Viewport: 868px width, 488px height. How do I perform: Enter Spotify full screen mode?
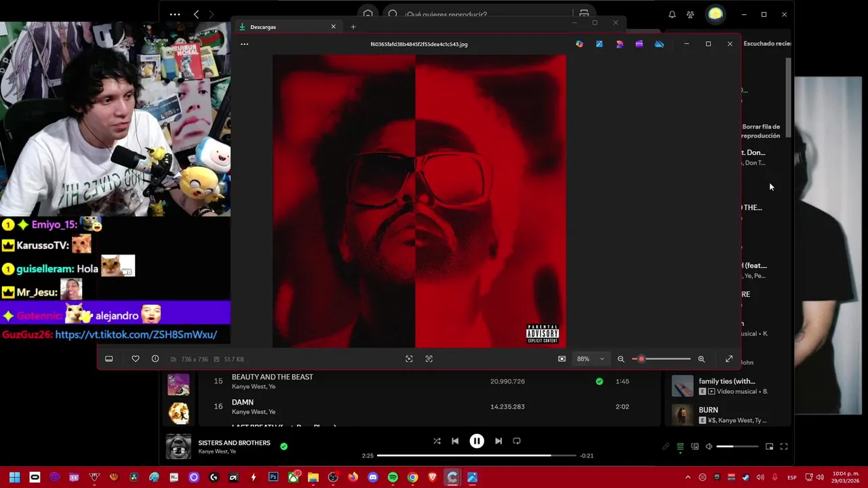[x=784, y=447]
